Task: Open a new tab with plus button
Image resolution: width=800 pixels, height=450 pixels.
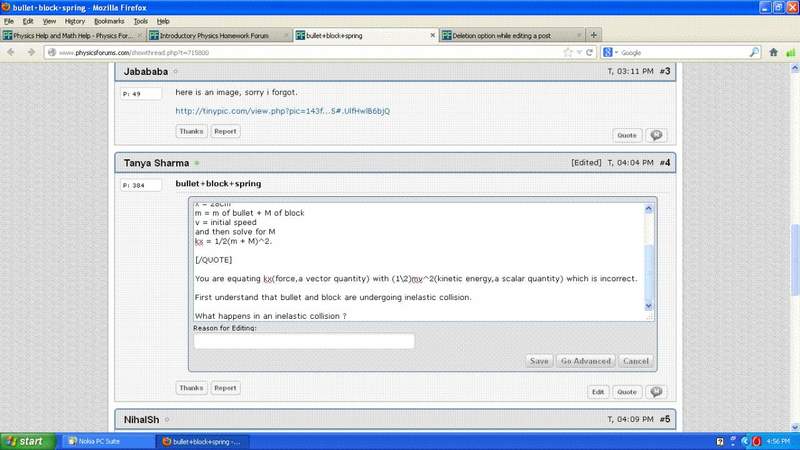Action: [x=593, y=35]
